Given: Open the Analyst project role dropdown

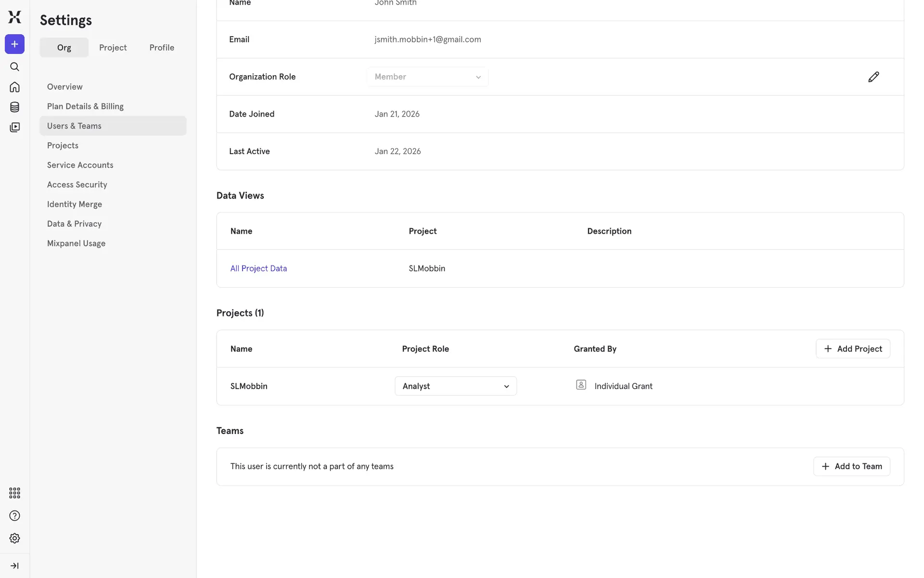Looking at the screenshot, I should coord(455,386).
